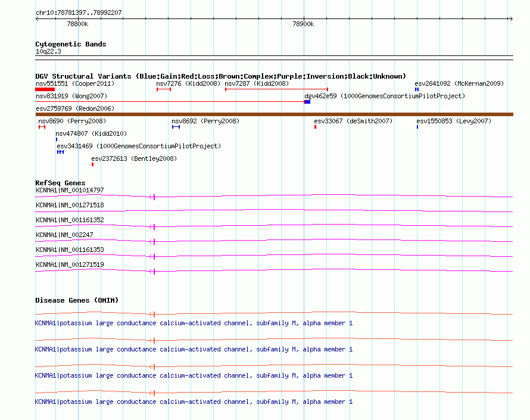Select the 10q22.3 cytogenetic band label
Image resolution: width=530 pixels, height=420 pixels.
[48, 51]
